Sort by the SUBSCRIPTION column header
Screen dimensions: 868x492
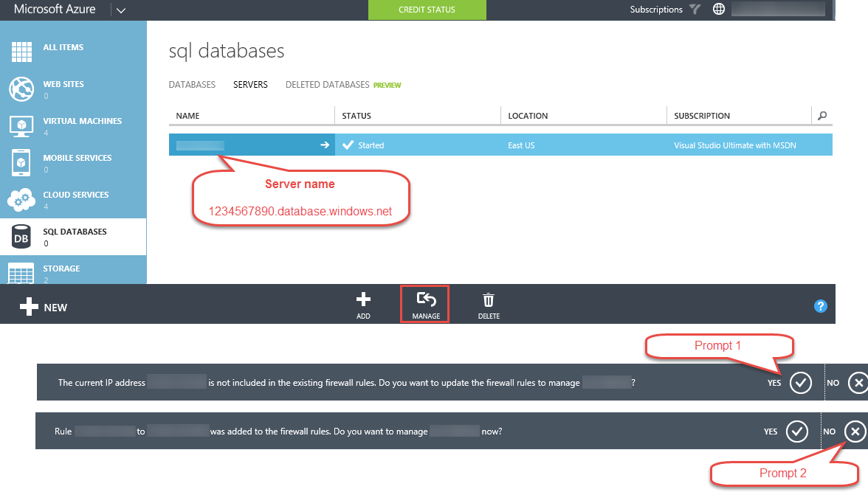coord(702,116)
